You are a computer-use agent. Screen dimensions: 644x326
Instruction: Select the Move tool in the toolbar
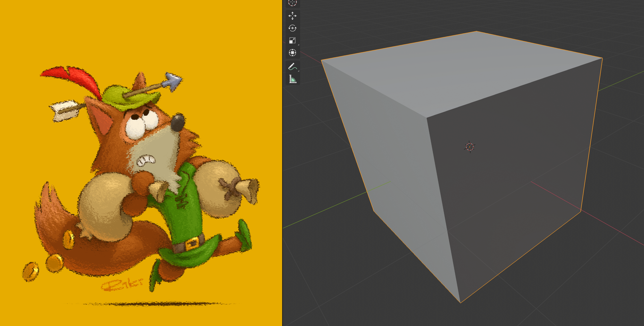[293, 16]
